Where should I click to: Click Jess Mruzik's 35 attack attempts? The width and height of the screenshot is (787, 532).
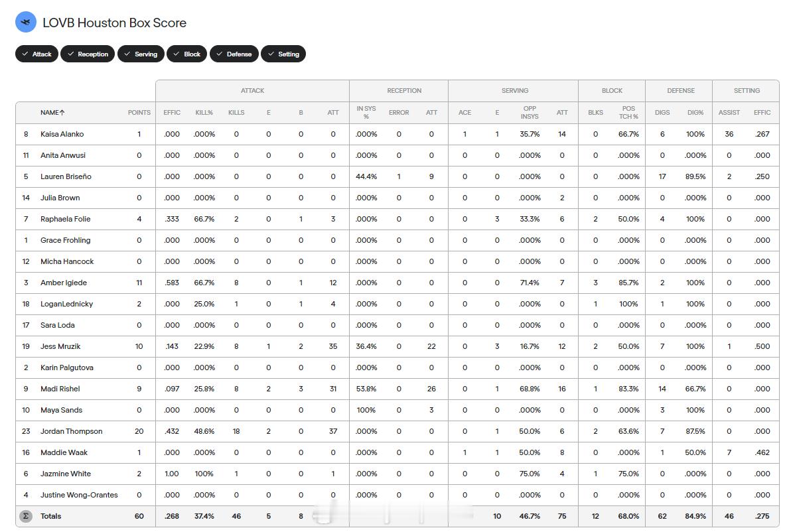pos(332,346)
